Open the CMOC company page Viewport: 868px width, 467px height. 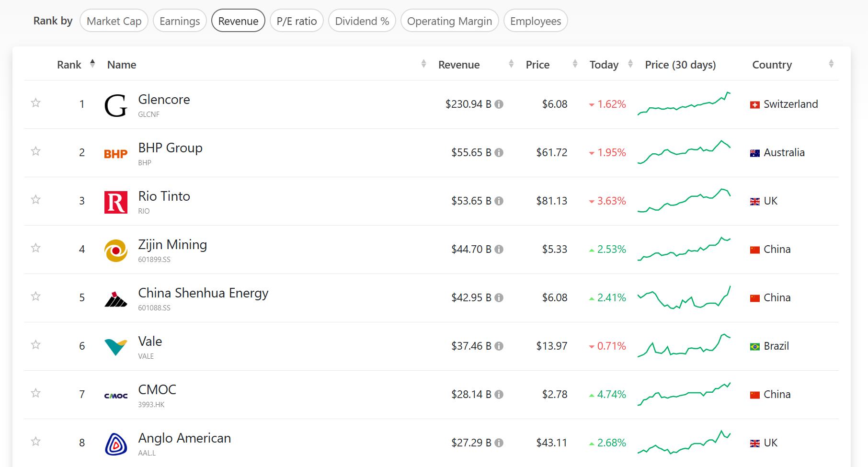pos(157,390)
